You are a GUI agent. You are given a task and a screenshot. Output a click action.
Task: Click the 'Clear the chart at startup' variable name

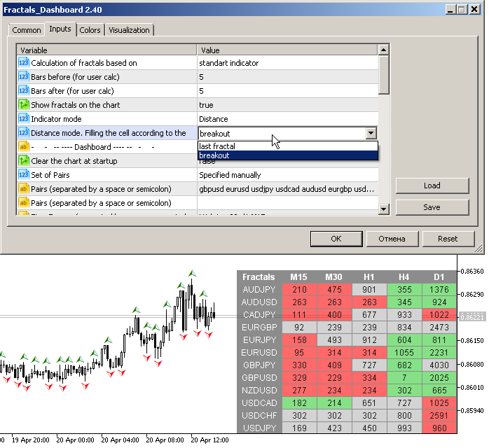[x=74, y=161]
